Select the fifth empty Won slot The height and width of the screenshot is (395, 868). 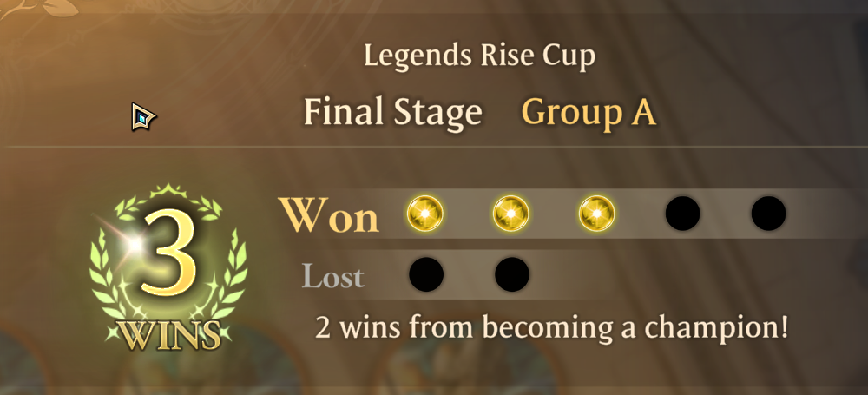pos(768,214)
